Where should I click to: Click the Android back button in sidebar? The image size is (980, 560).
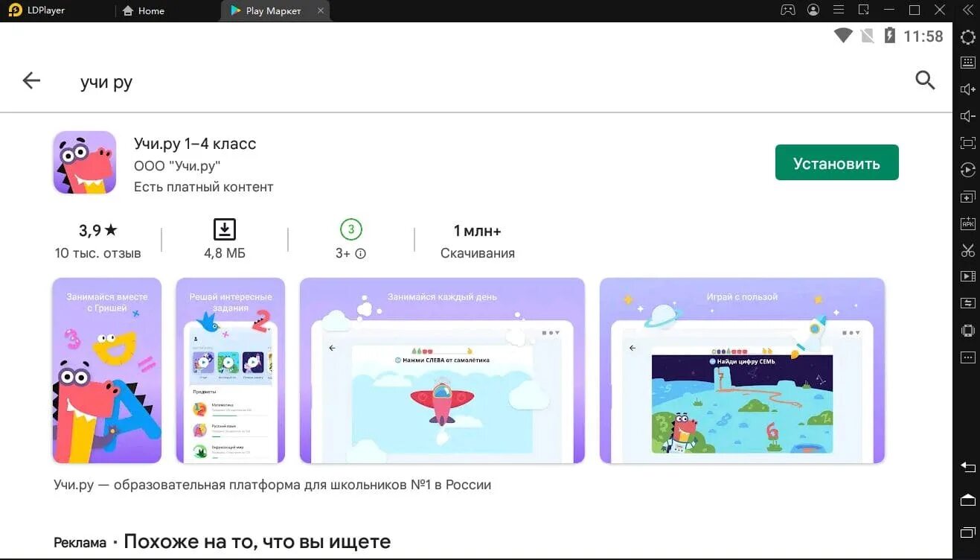(x=967, y=467)
